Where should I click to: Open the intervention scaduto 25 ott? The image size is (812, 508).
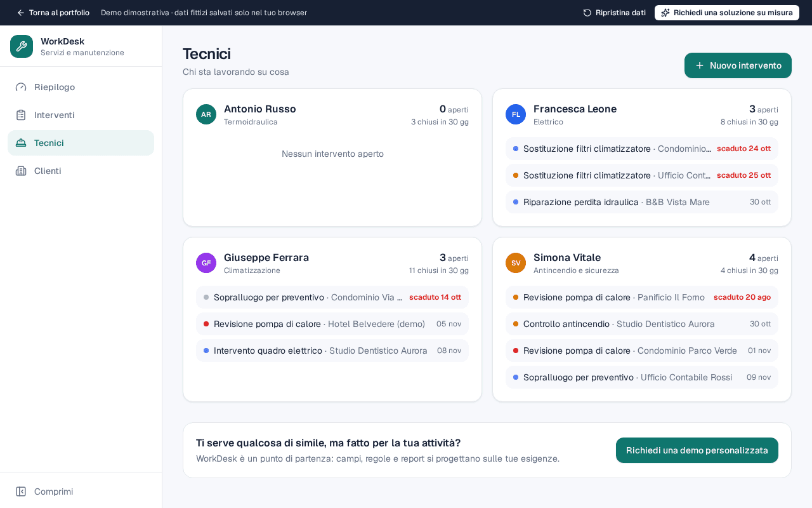[x=642, y=175]
